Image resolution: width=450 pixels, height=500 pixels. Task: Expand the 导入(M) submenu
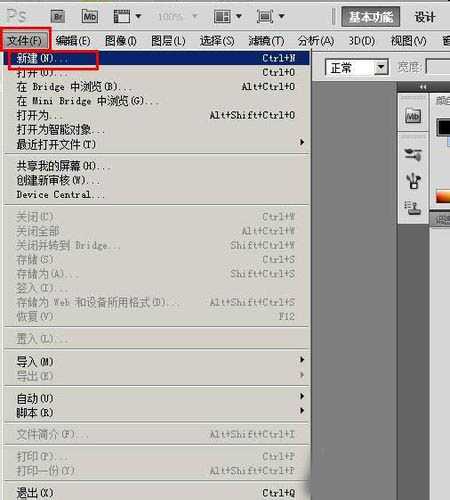click(x=156, y=361)
